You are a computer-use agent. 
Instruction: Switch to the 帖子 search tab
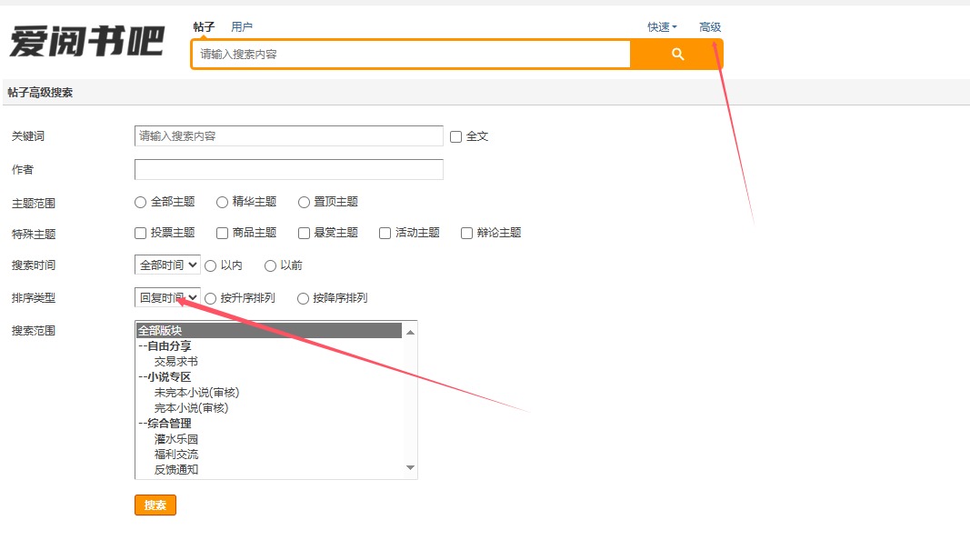click(204, 27)
